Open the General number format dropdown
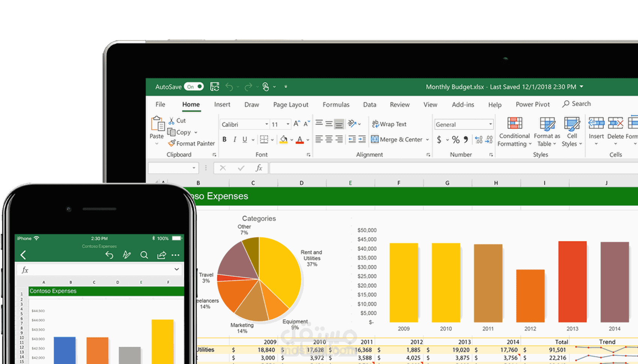The image size is (638, 364). [490, 124]
